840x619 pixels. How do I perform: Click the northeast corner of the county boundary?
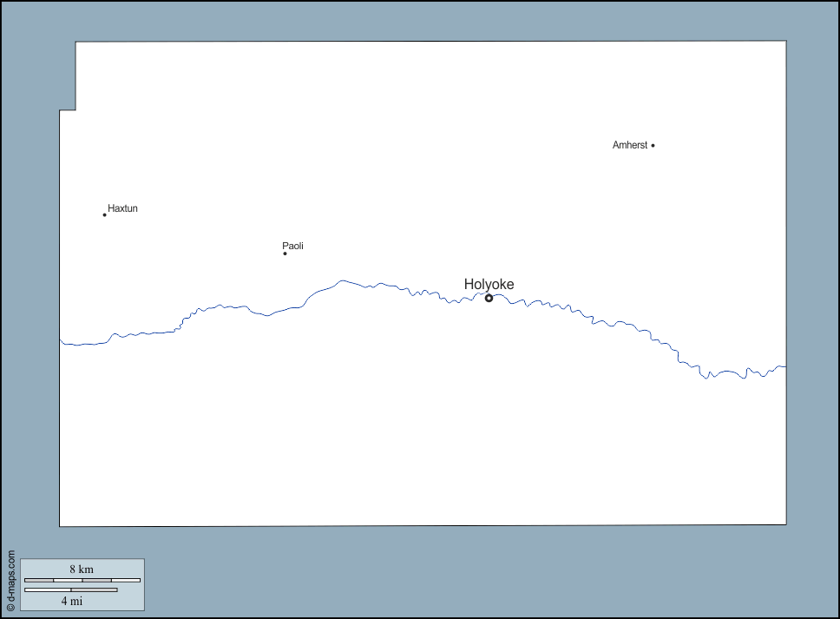click(x=786, y=41)
